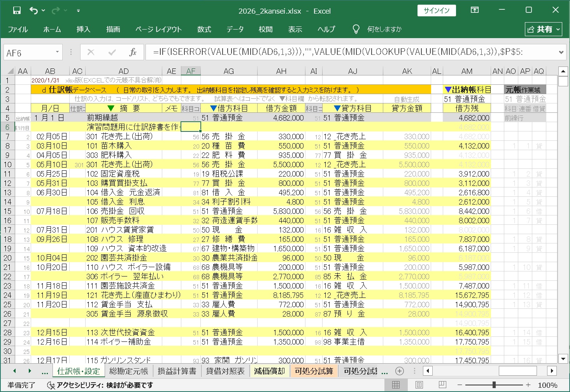The width and height of the screenshot is (570, 392).
Task: Expand the formula bar
Action: point(561,52)
